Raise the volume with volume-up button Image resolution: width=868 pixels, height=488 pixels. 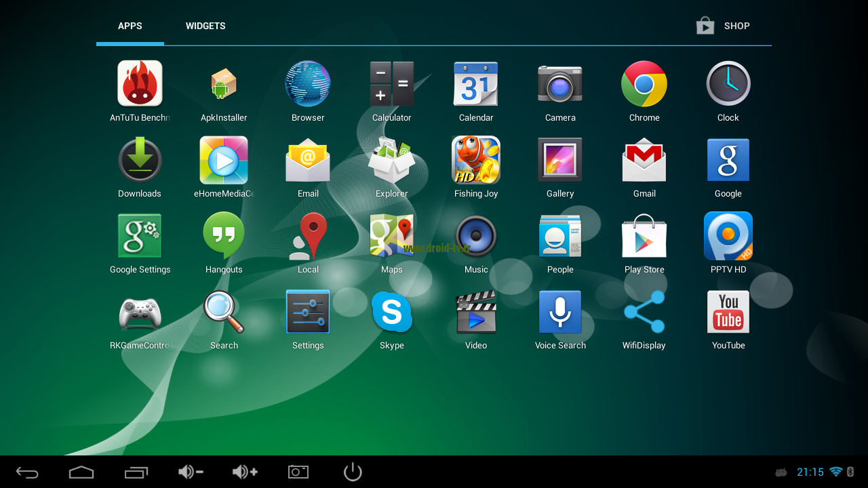click(x=245, y=472)
